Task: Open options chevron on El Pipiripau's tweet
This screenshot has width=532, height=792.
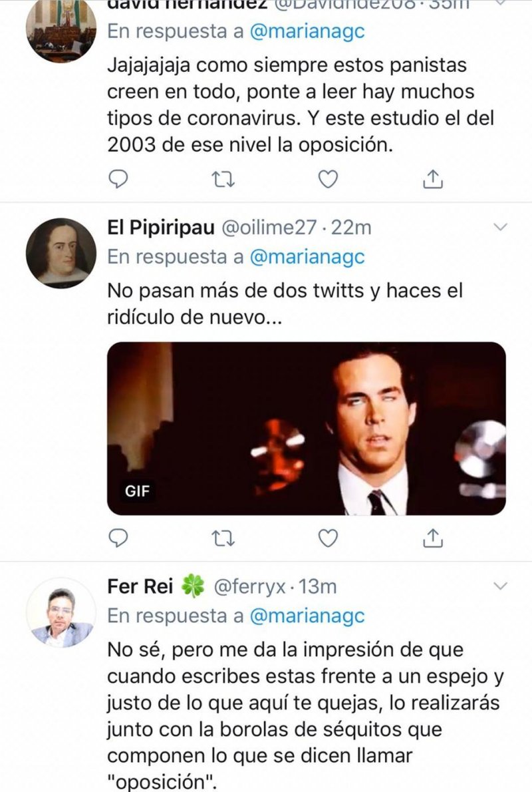Action: click(501, 228)
